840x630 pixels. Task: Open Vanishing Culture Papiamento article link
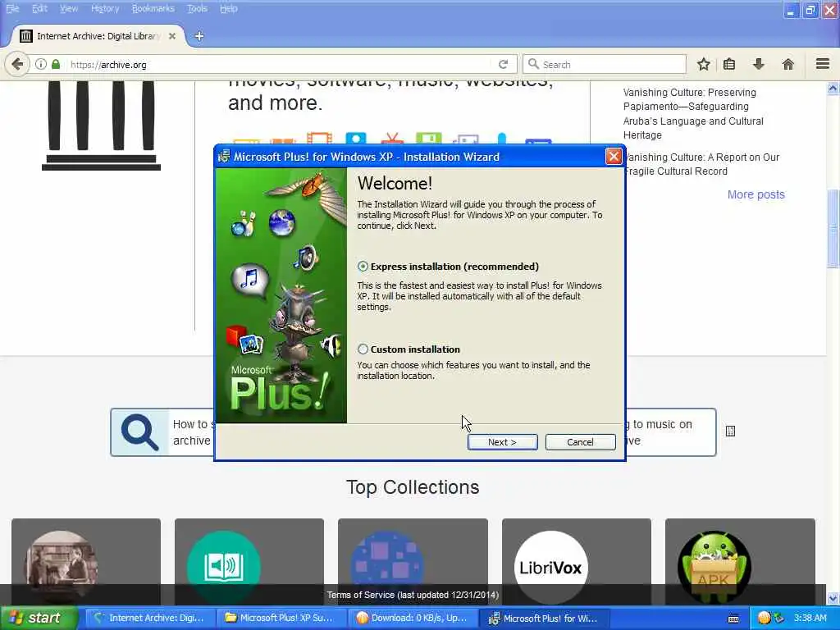click(x=693, y=113)
